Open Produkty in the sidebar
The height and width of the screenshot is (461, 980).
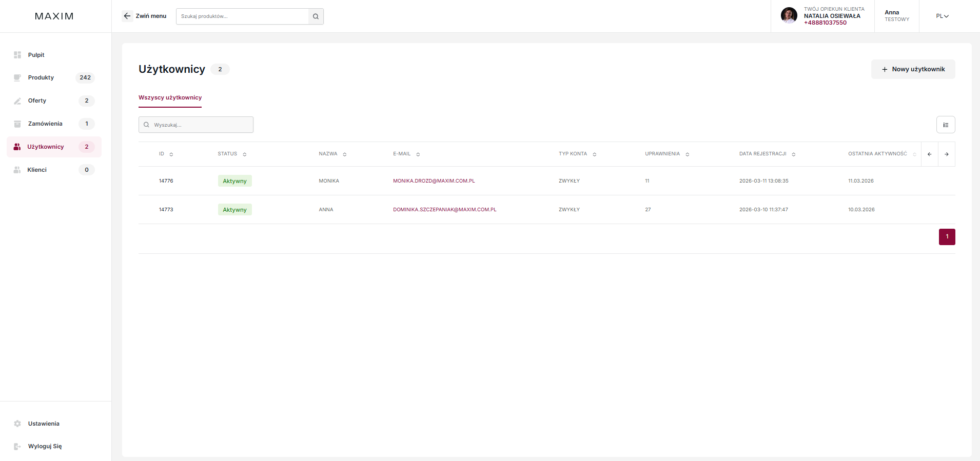coord(41,77)
